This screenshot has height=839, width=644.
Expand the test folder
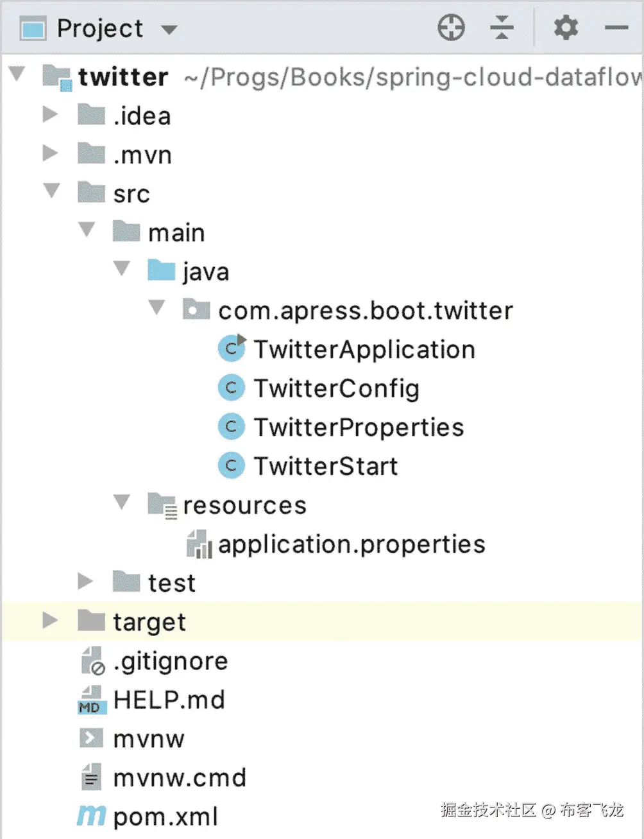pyautogui.click(x=85, y=582)
